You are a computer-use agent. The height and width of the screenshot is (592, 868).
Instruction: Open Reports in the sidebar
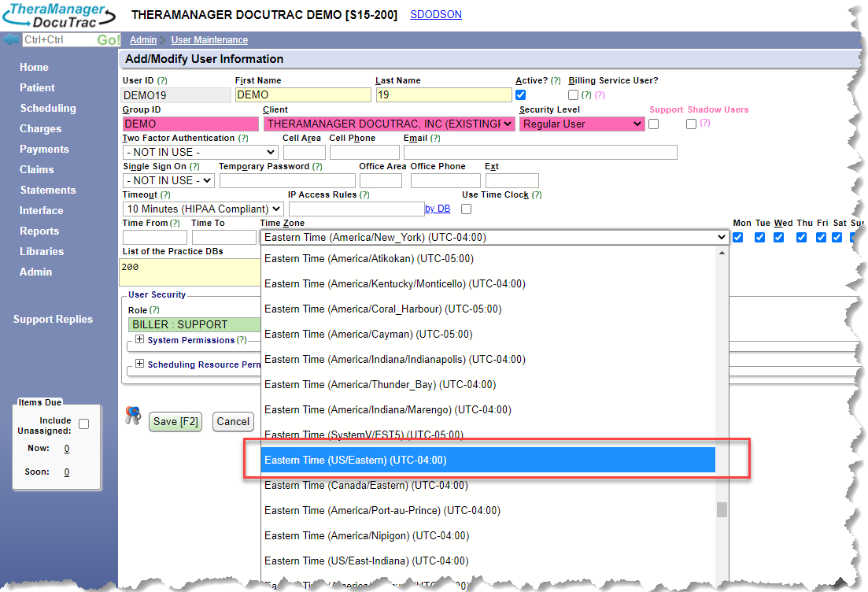click(x=39, y=231)
